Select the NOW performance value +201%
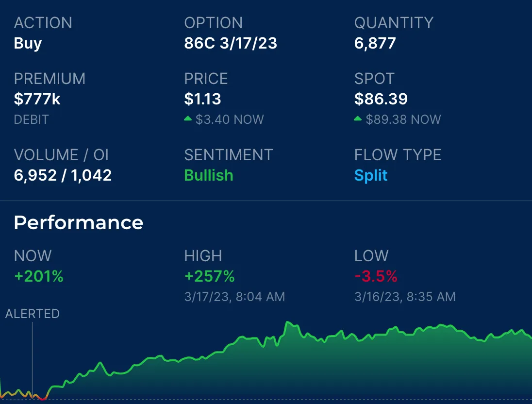532x404 pixels. tap(38, 276)
